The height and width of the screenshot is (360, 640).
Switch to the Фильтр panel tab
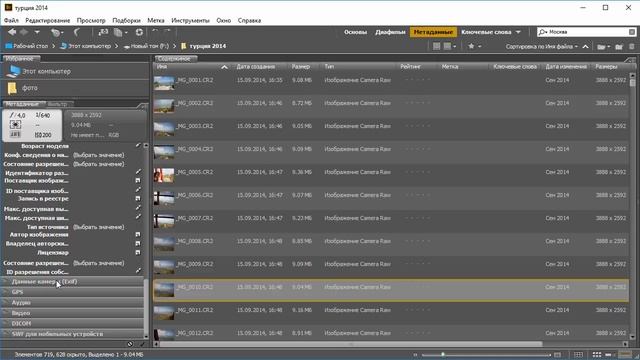tap(58, 104)
